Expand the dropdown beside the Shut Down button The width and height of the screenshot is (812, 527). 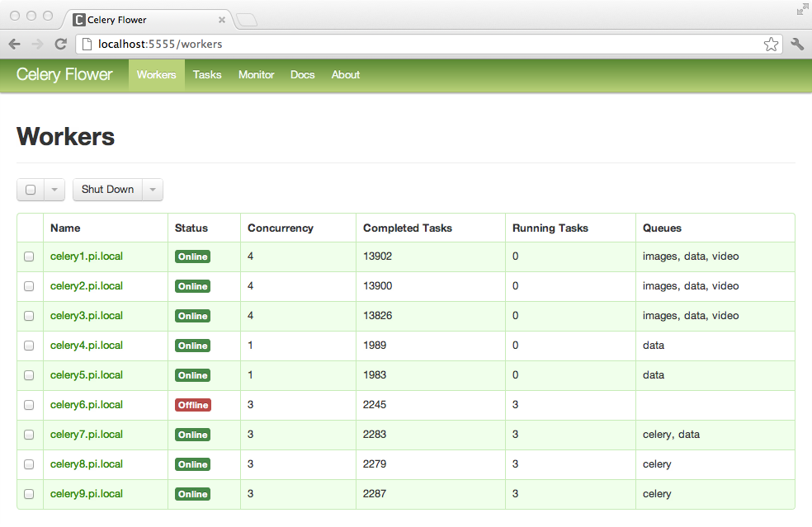click(x=152, y=189)
